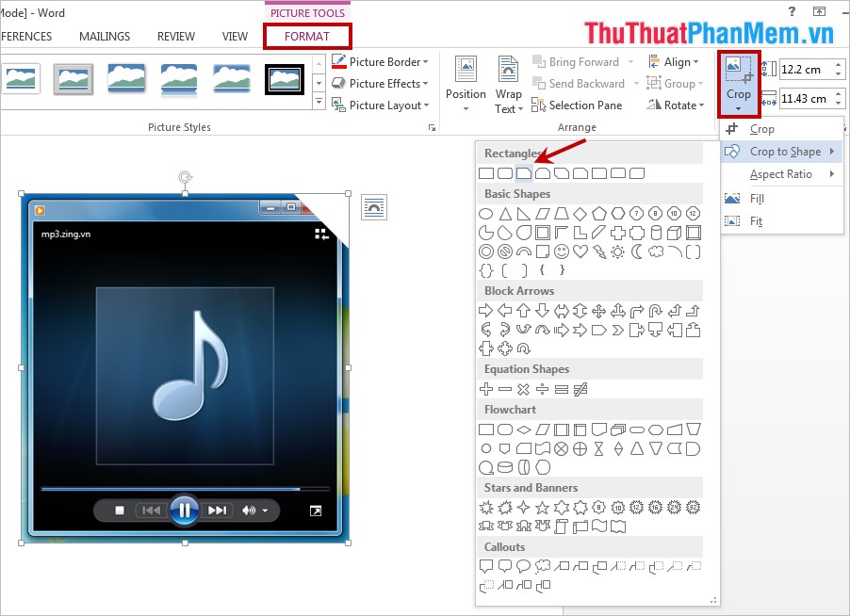Pick the Oval shape in Basic Shapes
850x616 pixels.
(484, 213)
